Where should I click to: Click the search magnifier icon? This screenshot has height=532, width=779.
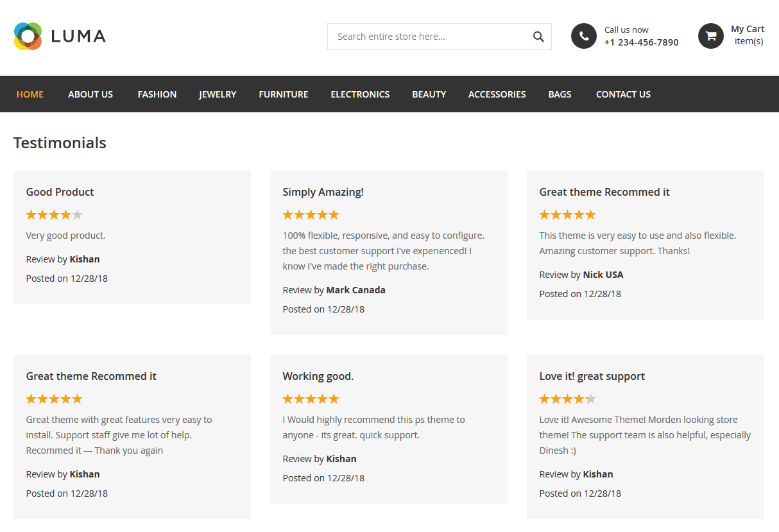[538, 37]
